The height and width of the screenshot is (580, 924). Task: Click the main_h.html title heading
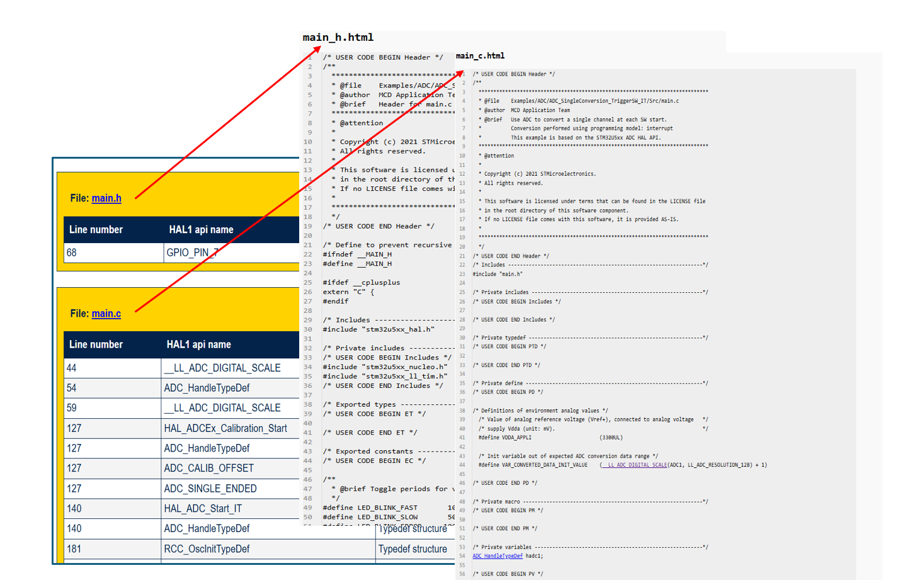[338, 38]
